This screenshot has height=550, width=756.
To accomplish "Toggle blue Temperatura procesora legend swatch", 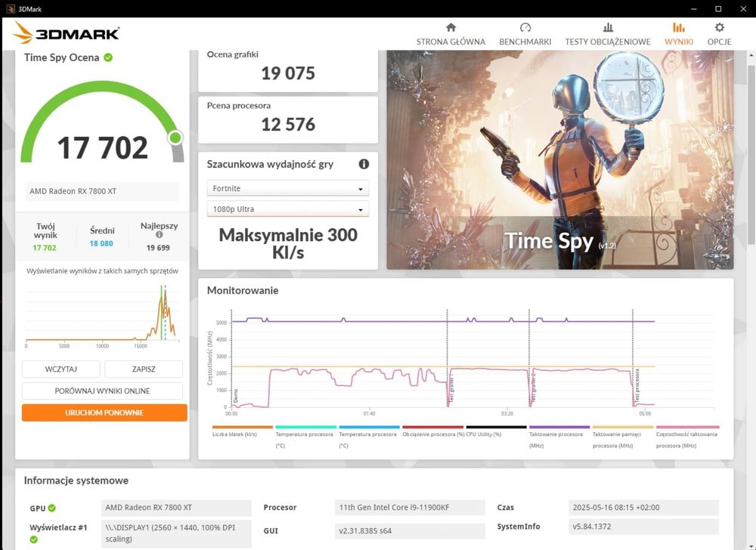I will click(x=370, y=427).
